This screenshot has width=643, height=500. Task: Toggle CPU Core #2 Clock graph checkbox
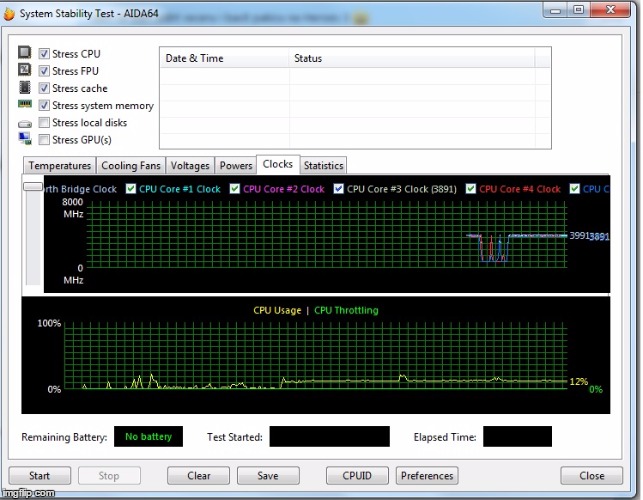point(235,189)
